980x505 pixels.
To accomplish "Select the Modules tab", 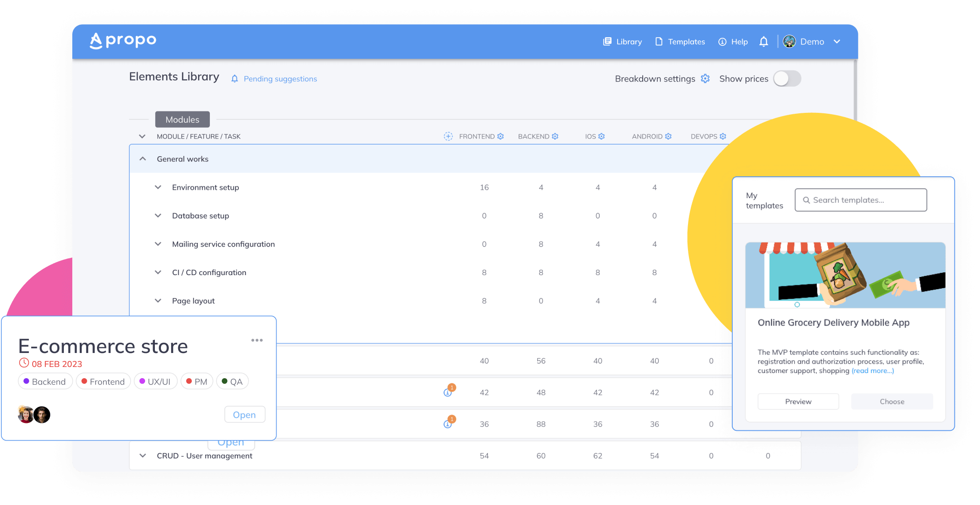I will pyautogui.click(x=182, y=119).
